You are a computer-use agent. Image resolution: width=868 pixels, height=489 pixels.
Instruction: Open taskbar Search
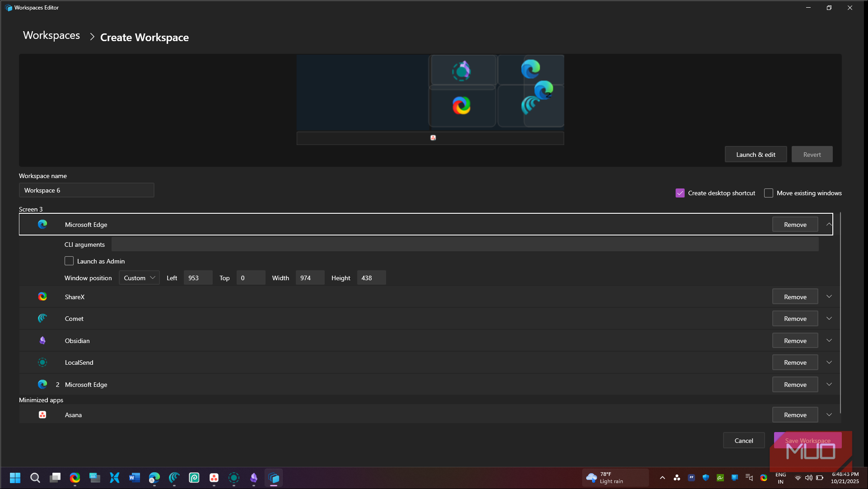pos(35,477)
